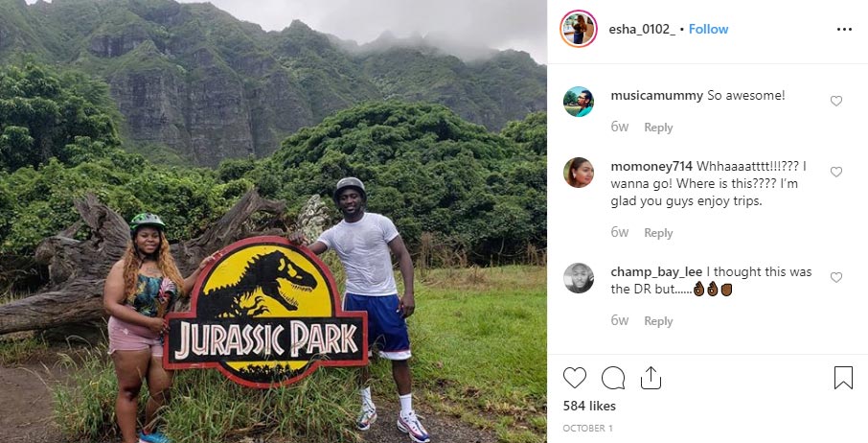Follow esha_0102_
The image size is (868, 443).
point(708,30)
